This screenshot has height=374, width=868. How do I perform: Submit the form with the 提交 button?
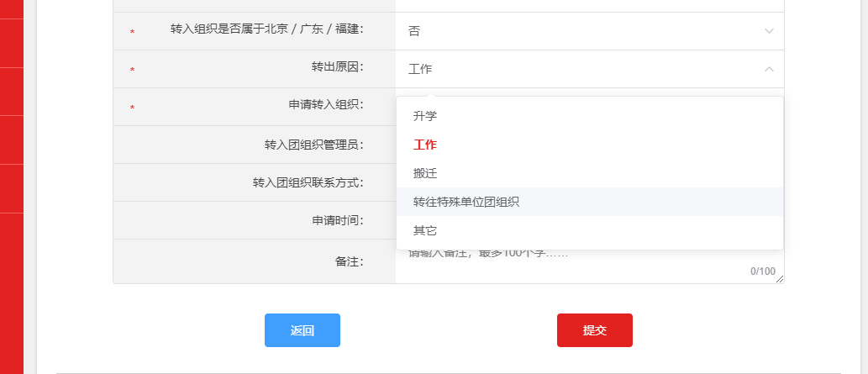(594, 330)
